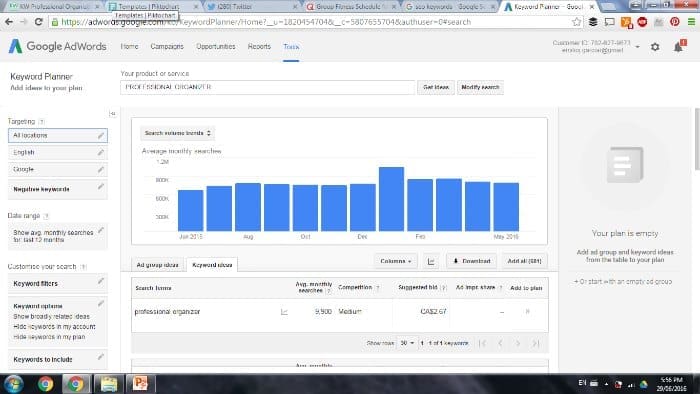The image size is (700, 394).
Task: Open the Tools menu item
Action: pyautogui.click(x=291, y=46)
